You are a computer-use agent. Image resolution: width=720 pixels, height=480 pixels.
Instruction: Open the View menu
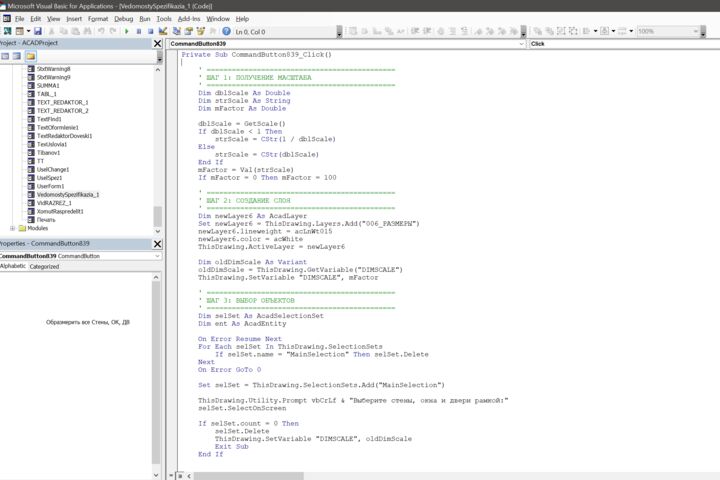click(x=54, y=19)
